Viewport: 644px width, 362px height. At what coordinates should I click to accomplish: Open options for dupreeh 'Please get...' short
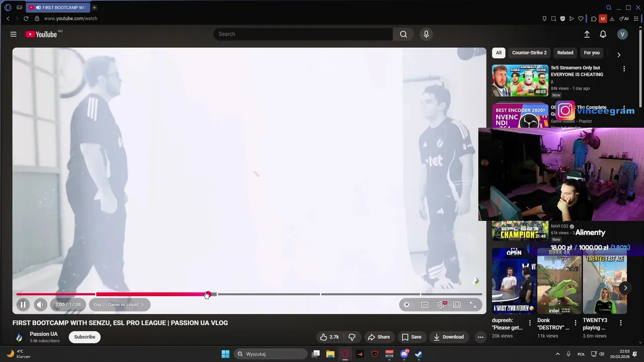529,323
